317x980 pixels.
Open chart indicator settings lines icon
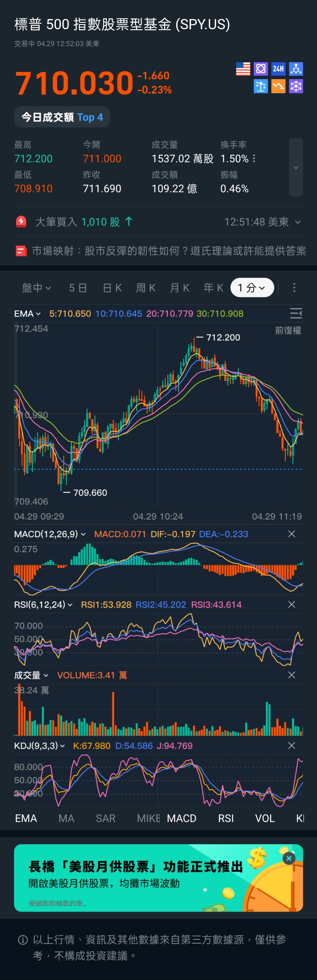click(x=296, y=313)
